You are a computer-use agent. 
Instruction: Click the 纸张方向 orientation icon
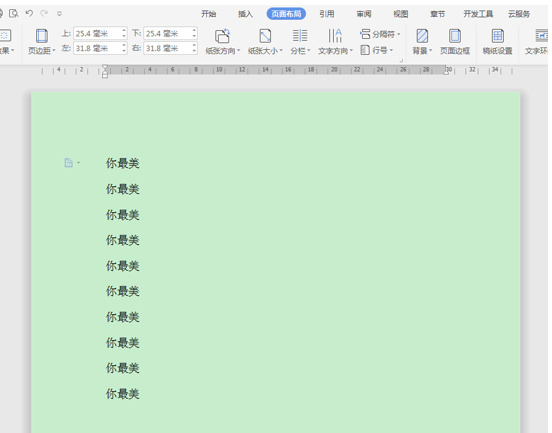222,36
